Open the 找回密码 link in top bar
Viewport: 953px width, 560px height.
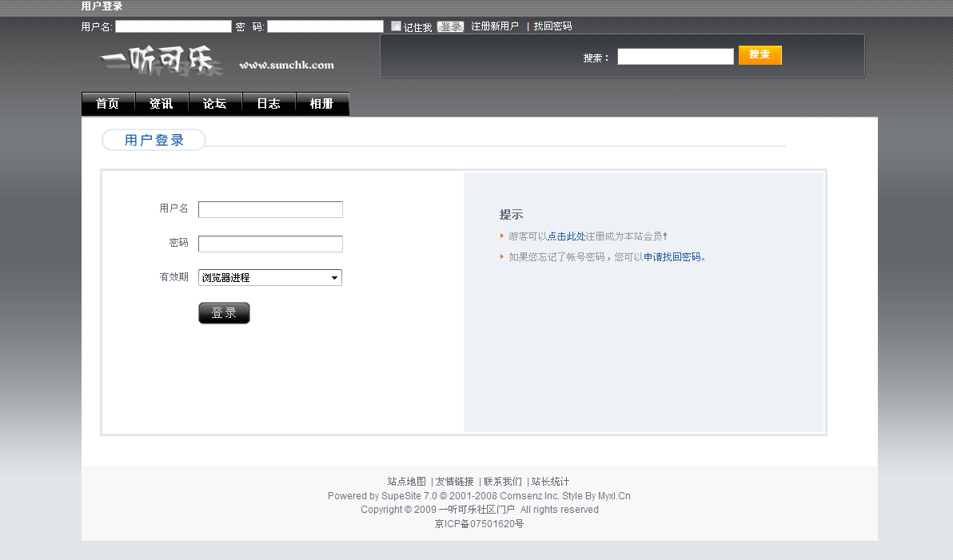(x=552, y=26)
